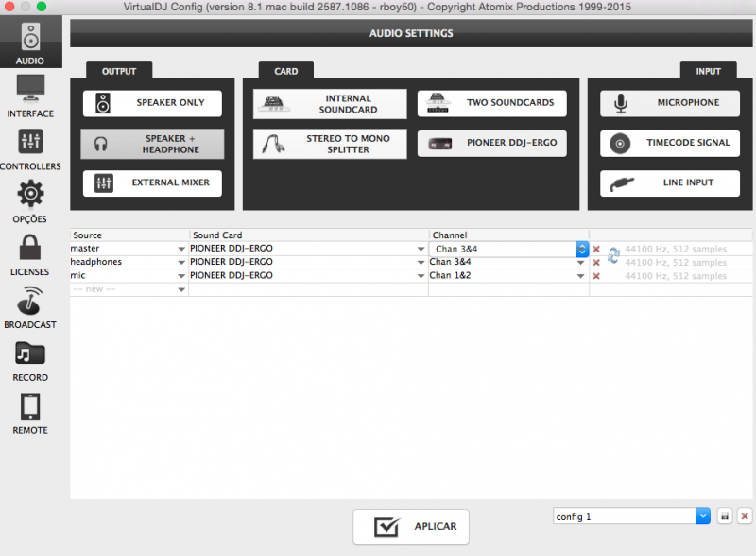Select the Timecode Signal input
This screenshot has height=556, width=756.
point(669,143)
